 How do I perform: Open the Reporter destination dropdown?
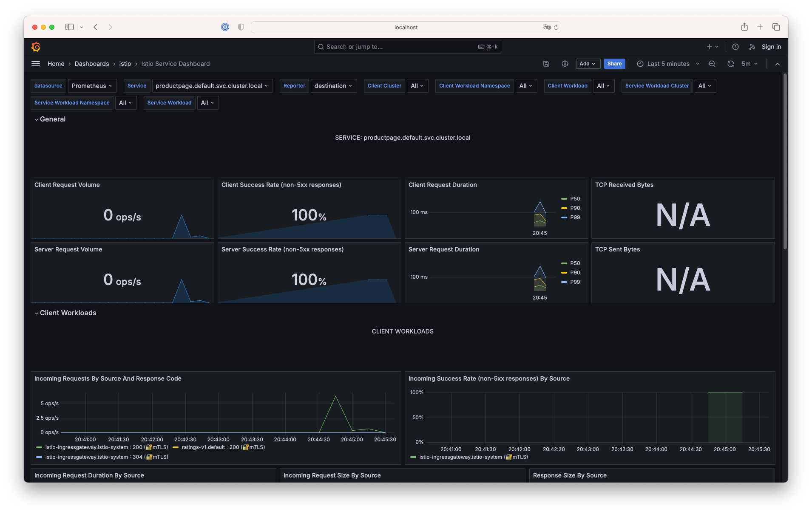tap(333, 86)
